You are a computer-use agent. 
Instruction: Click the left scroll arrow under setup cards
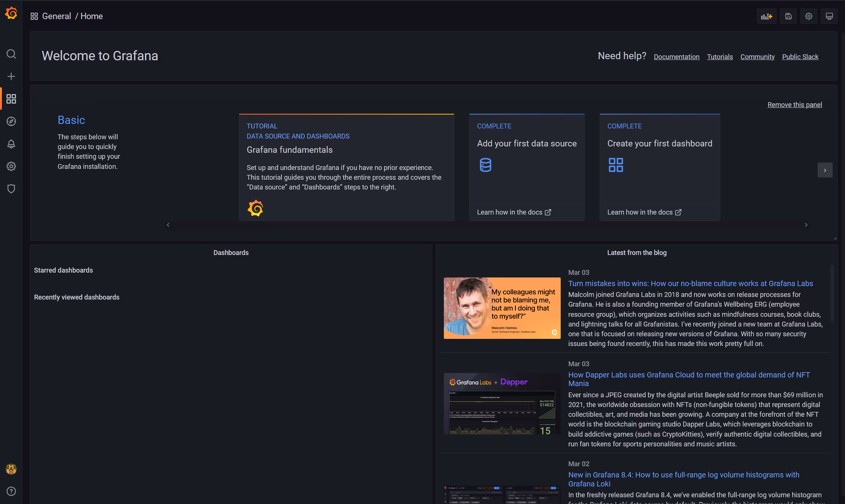(168, 225)
